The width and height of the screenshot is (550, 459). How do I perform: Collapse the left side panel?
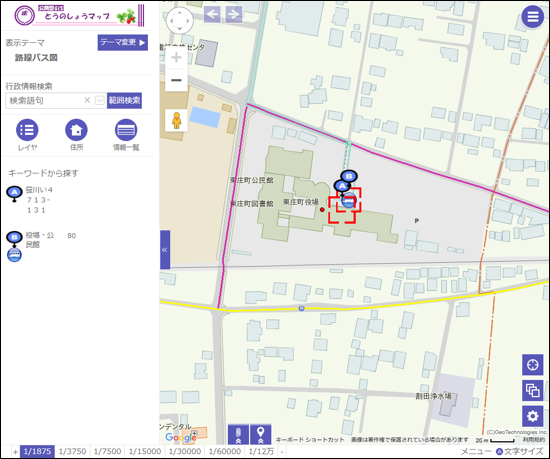[165, 250]
